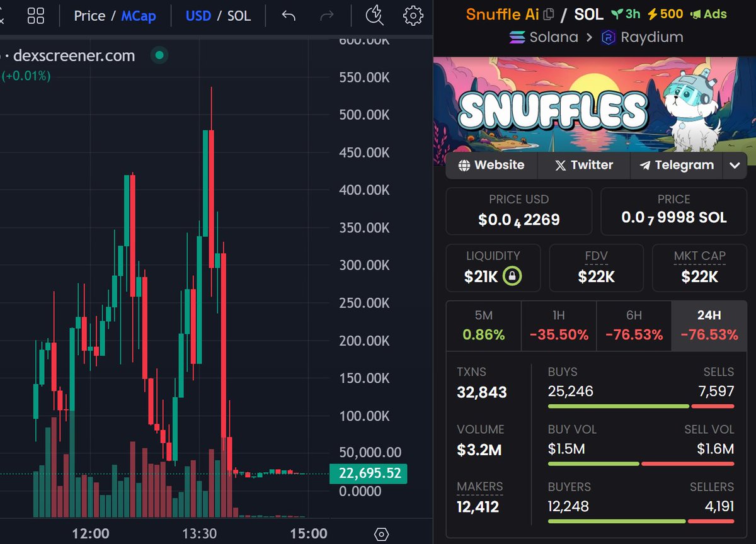Switch chart to Price mode
The image size is (756, 544).
point(89,16)
